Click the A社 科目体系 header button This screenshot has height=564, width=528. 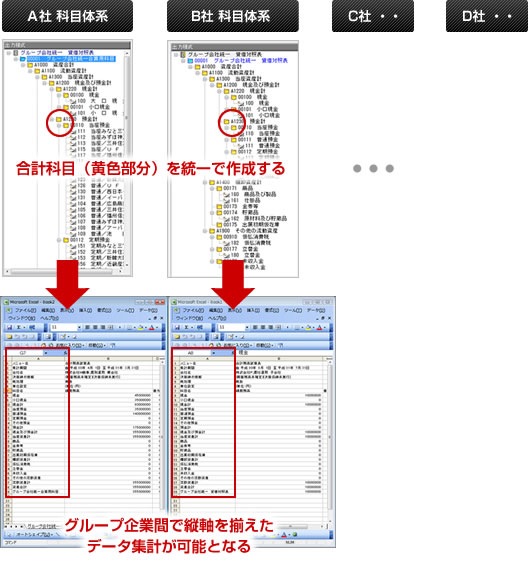pos(67,16)
